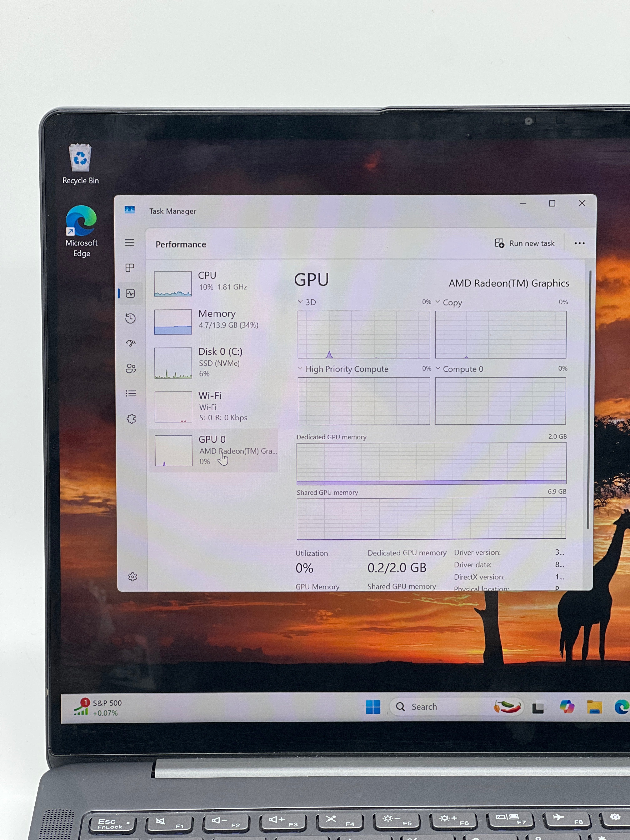Minimize the Task Manager window
The width and height of the screenshot is (630, 840).
(x=523, y=204)
